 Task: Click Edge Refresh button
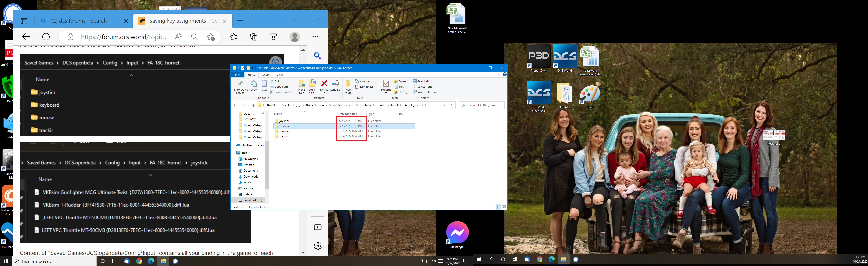tap(46, 37)
